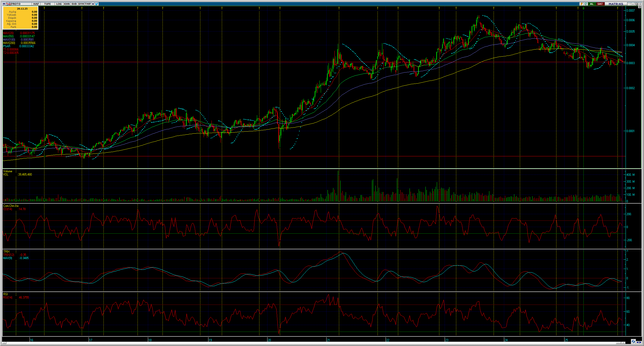Open HAF period selector
The image size is (644, 346).
click(x=36, y=4)
